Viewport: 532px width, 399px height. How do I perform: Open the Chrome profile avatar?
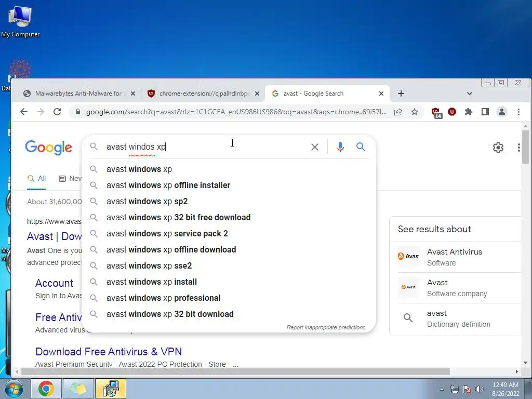point(502,112)
